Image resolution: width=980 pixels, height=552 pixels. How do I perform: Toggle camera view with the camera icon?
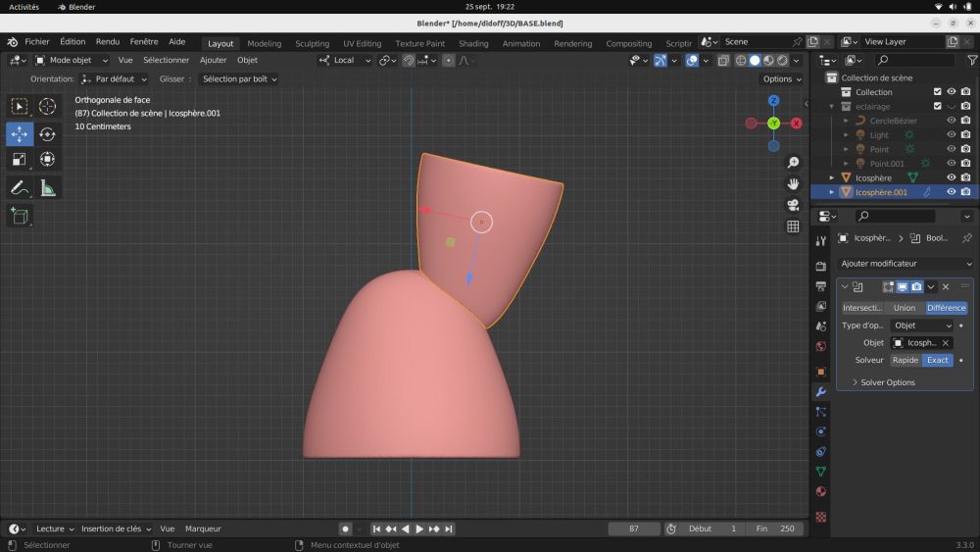coord(793,205)
